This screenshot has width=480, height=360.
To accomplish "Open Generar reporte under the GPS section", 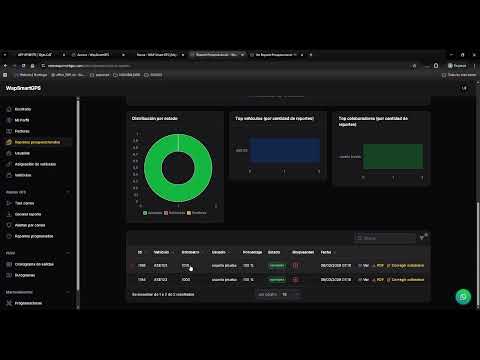I will [28, 214].
